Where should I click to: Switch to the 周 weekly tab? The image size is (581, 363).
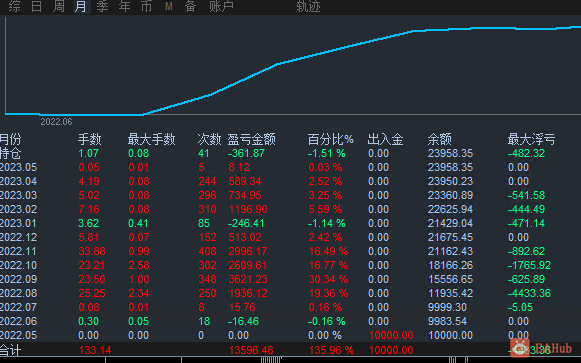pyautogui.click(x=59, y=6)
